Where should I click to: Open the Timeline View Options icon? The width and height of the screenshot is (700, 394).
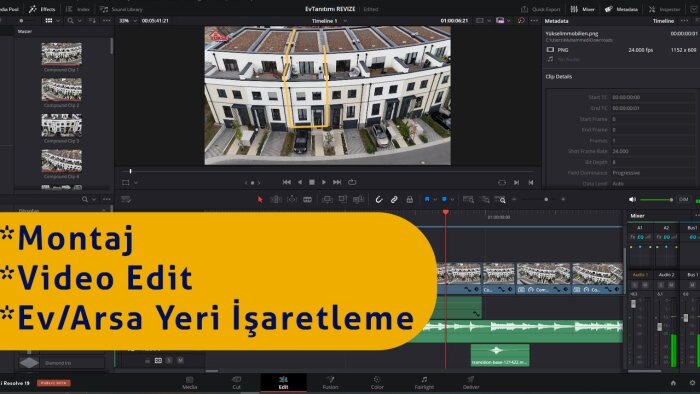(x=126, y=199)
